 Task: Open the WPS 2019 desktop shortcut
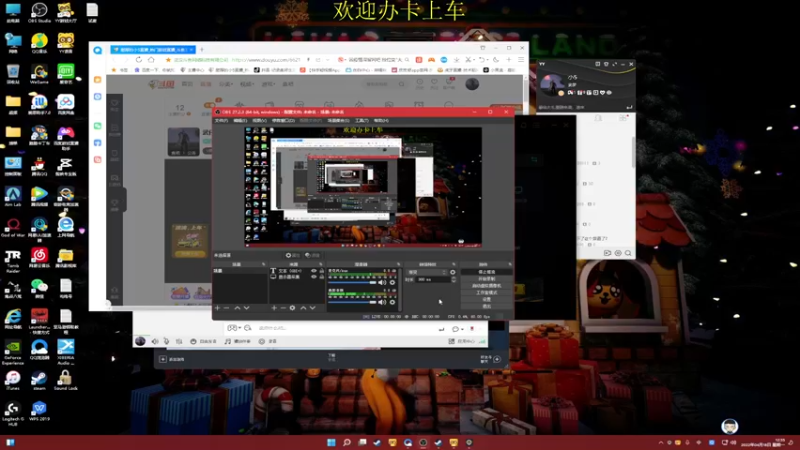(x=39, y=411)
